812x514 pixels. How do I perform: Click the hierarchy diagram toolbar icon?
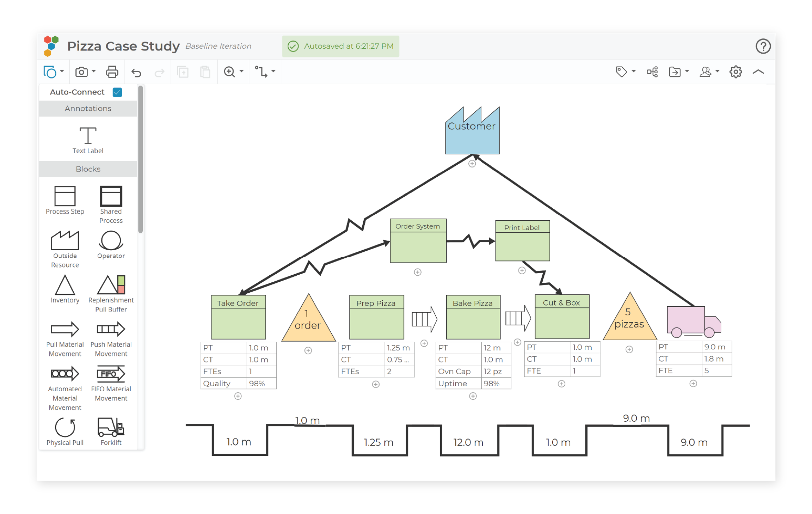652,72
